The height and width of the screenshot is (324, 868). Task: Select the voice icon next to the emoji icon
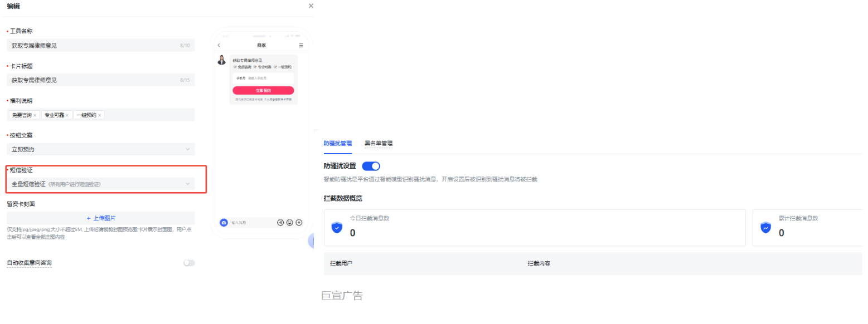280,223
